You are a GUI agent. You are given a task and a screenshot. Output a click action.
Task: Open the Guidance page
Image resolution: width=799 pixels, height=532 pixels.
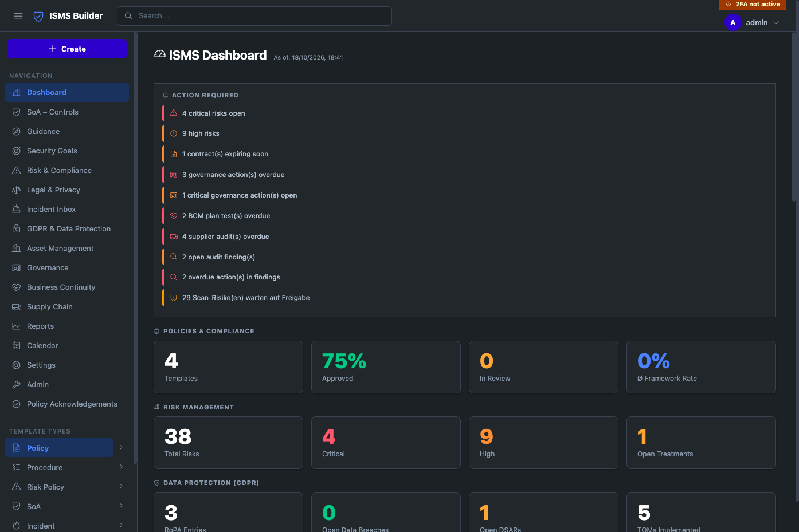66,132
